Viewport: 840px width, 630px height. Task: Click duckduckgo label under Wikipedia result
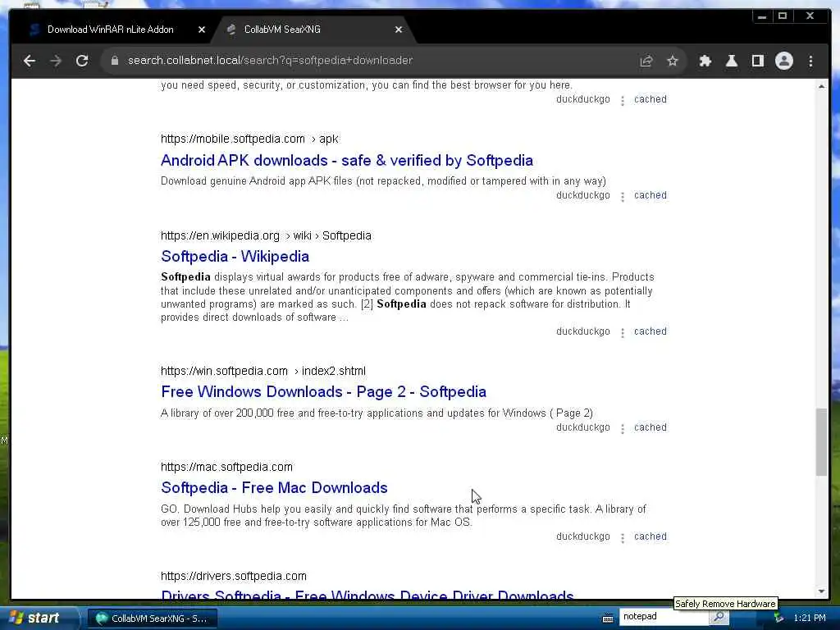click(583, 331)
